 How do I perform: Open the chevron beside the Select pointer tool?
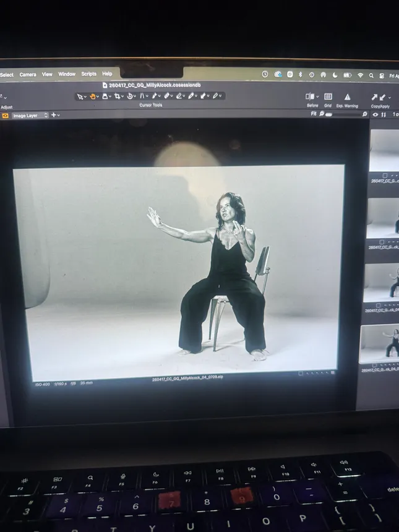point(85,97)
